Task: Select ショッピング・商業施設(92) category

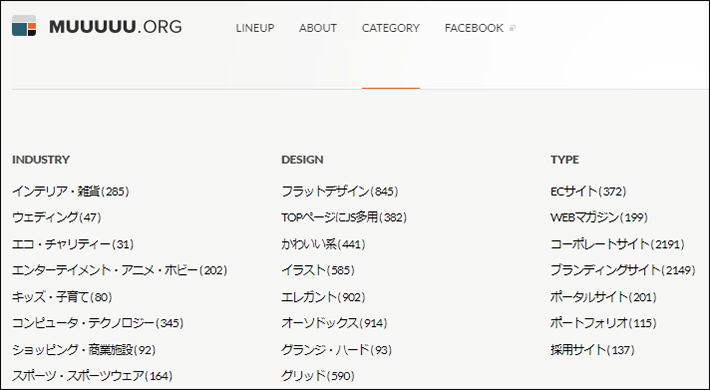Action: [x=84, y=350]
